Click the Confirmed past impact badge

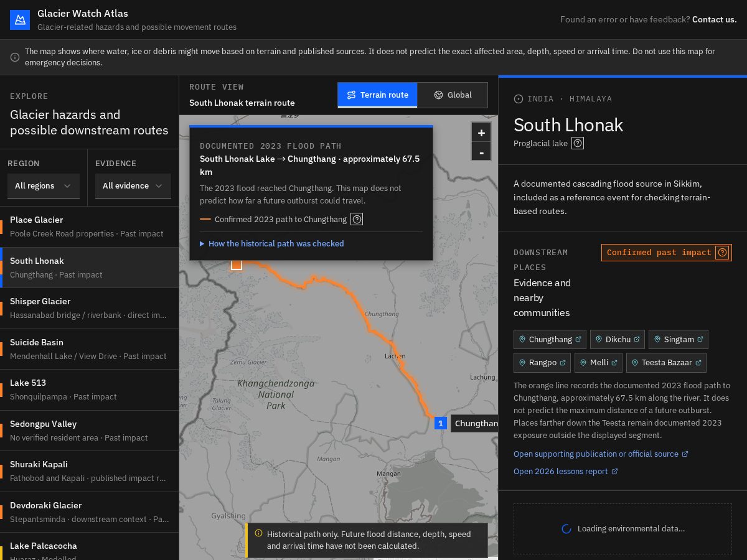pos(667,252)
